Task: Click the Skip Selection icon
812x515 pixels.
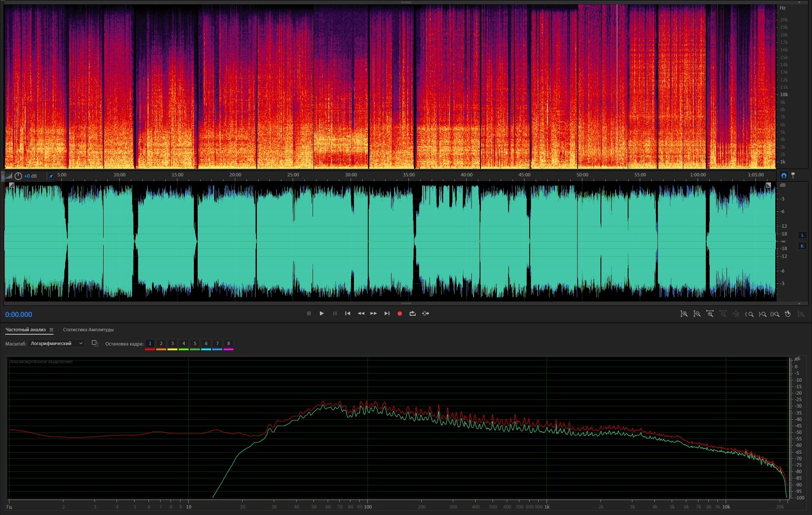Action: (x=426, y=314)
